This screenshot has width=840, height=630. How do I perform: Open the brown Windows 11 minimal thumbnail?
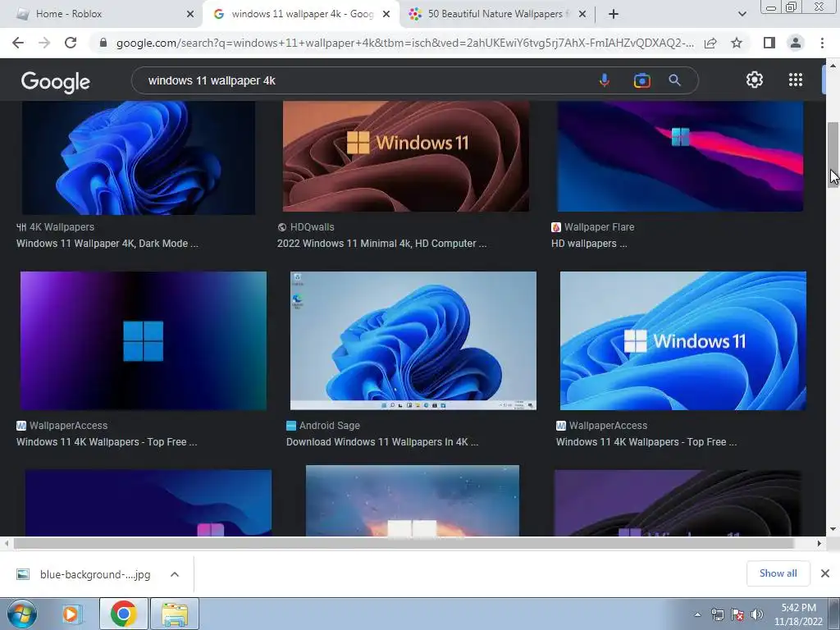(x=405, y=156)
